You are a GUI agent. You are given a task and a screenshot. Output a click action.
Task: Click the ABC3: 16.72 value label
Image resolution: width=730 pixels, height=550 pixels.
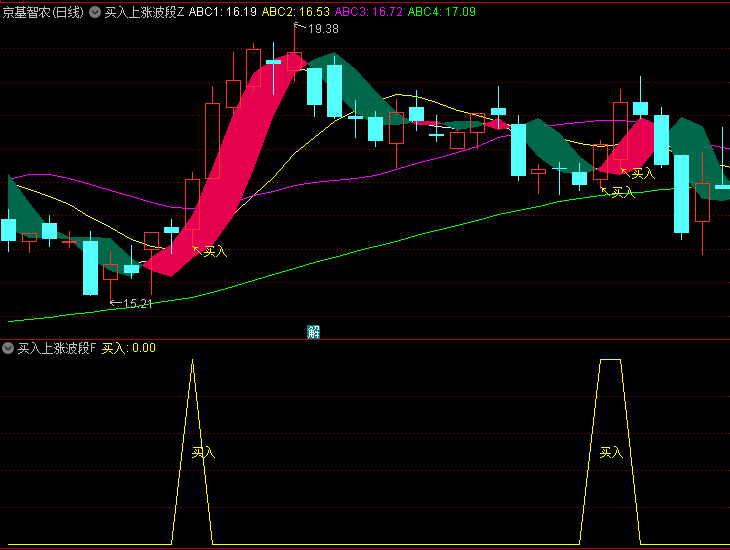369,12
